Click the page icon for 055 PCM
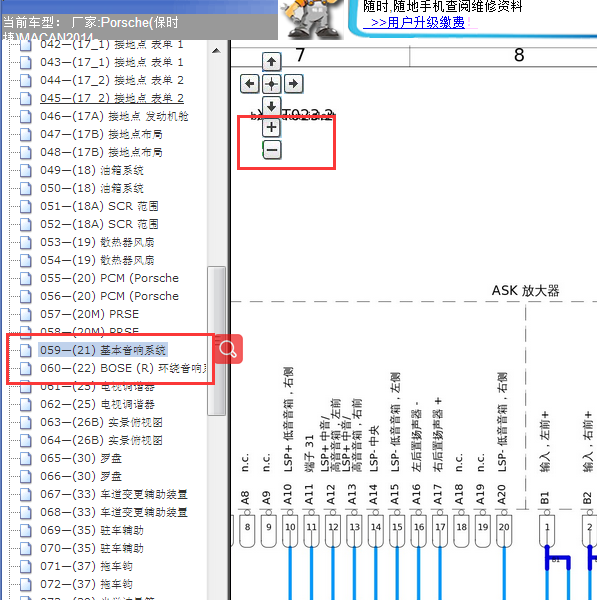Viewport: 597px width, 600px height. pos(26,278)
